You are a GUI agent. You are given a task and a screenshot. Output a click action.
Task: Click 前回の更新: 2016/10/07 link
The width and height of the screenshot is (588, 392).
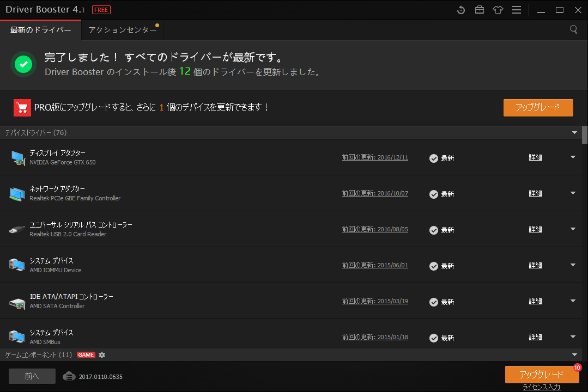[375, 193]
